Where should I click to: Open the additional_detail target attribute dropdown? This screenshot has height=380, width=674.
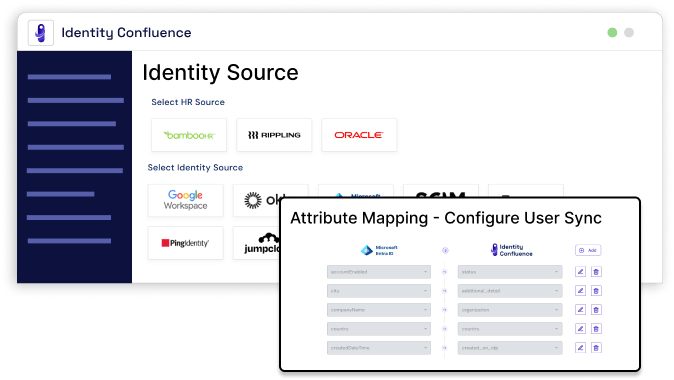pyautogui.click(x=510, y=291)
